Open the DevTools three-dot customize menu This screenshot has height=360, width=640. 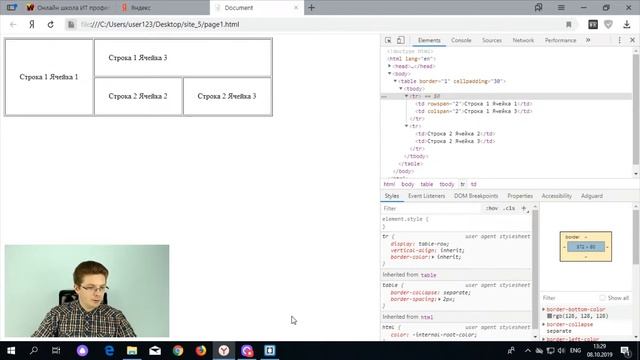pyautogui.click(x=620, y=40)
